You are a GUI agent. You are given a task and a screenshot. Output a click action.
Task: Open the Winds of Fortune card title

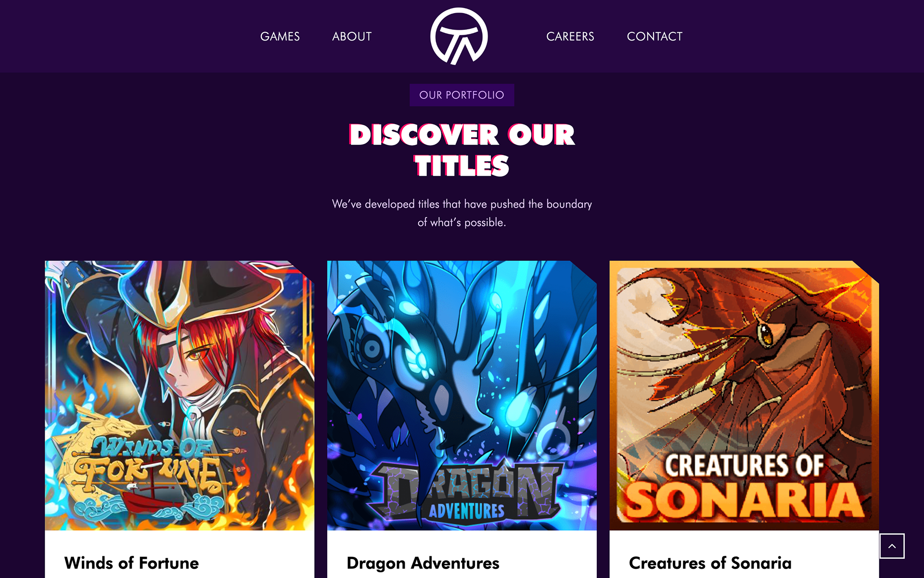(131, 563)
